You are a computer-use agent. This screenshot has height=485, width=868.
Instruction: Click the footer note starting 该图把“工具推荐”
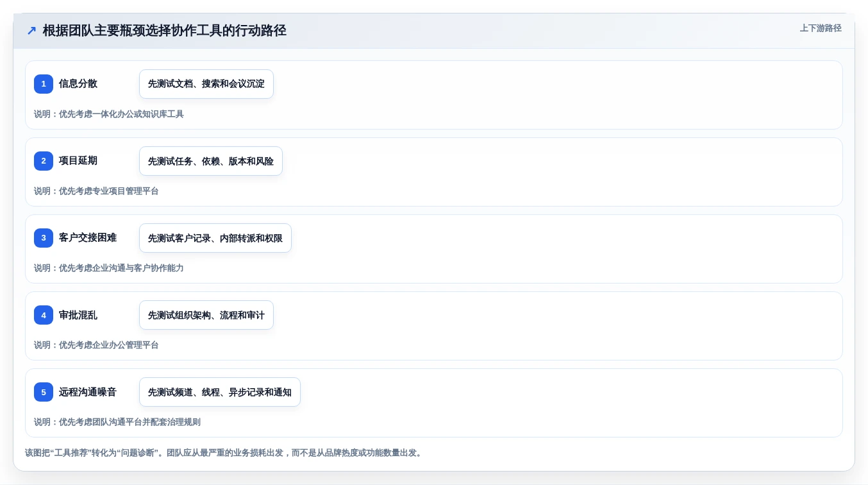pos(223,453)
